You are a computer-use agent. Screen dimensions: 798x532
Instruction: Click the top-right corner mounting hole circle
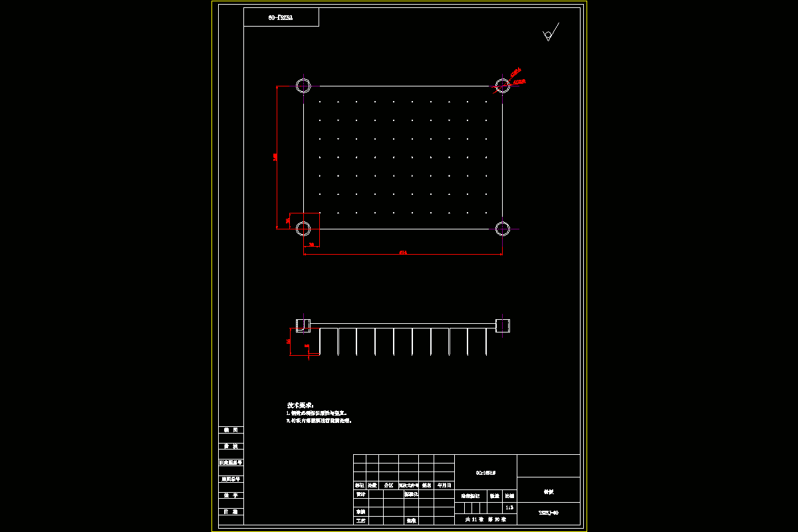503,85
